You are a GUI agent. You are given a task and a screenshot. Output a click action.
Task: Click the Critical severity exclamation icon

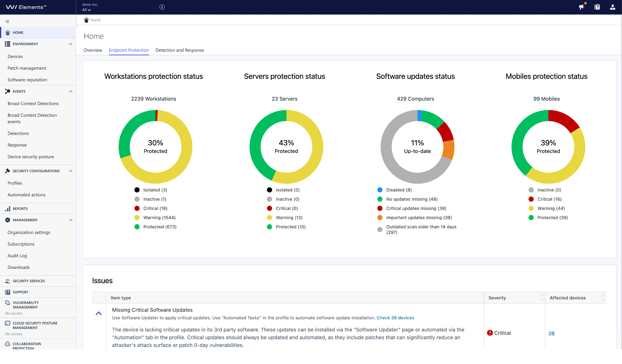(x=490, y=333)
